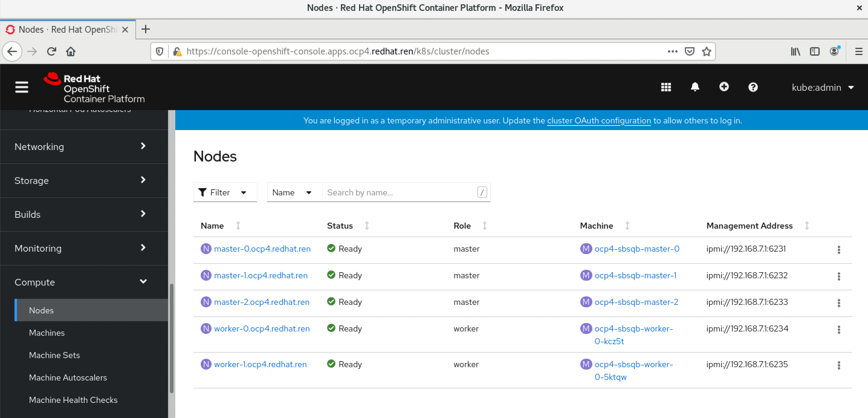
Task: Expand the kube:admin user menu
Action: pyautogui.click(x=822, y=87)
